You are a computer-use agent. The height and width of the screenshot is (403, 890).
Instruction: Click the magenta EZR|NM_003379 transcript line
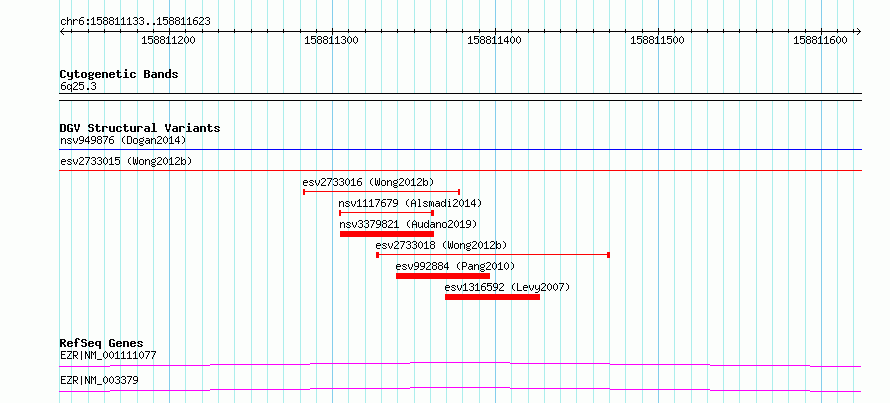[460, 389]
